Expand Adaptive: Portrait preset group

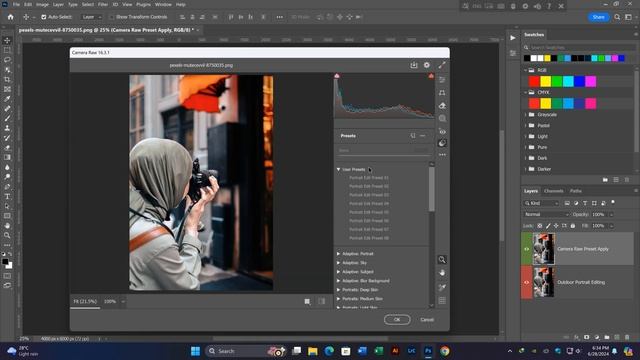[x=338, y=254]
